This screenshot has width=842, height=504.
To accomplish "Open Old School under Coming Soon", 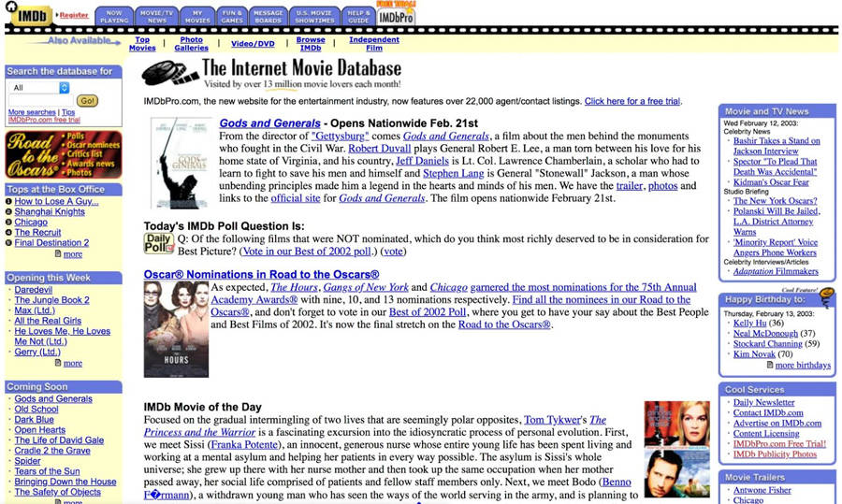I will pos(36,409).
